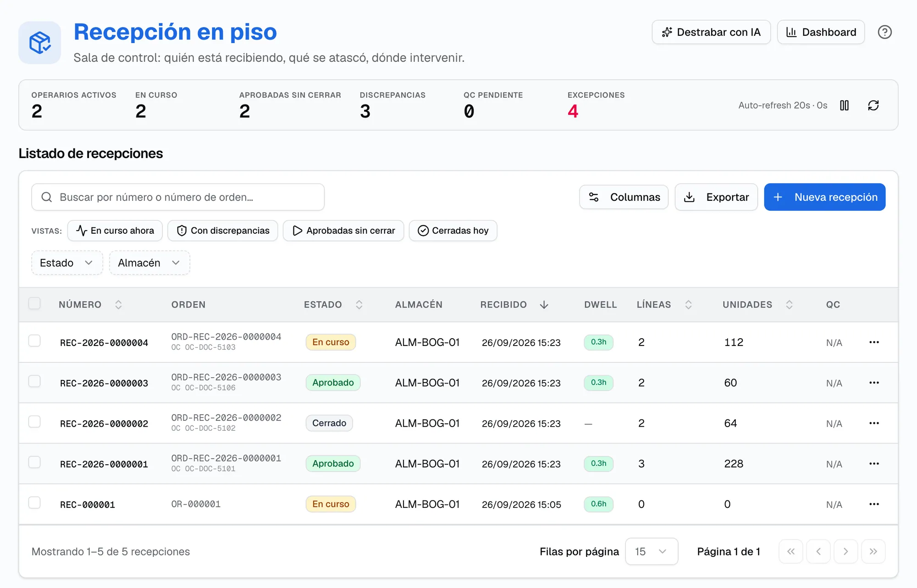This screenshot has width=917, height=588.
Task: Select the checkbox for REC-000001
Action: [34, 503]
